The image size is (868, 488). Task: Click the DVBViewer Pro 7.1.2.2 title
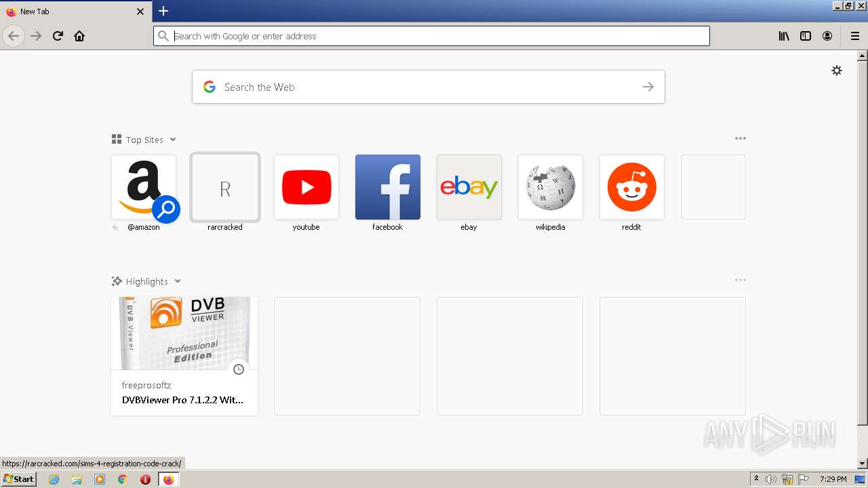pyautogui.click(x=182, y=400)
